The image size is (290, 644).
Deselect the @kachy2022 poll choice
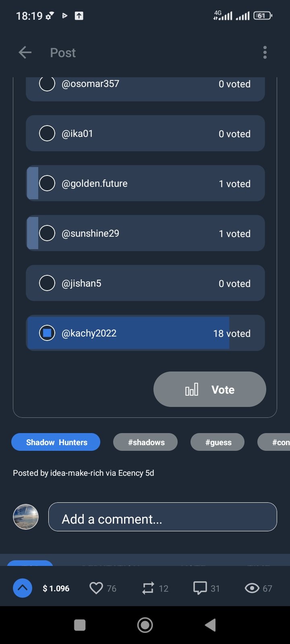tap(47, 333)
